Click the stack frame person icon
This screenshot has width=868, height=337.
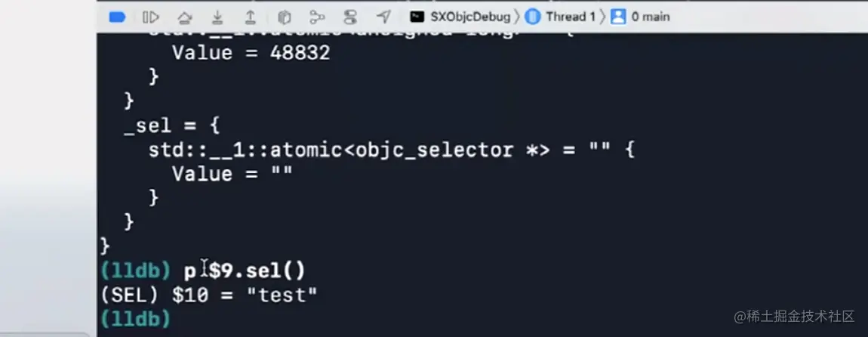pos(619,17)
